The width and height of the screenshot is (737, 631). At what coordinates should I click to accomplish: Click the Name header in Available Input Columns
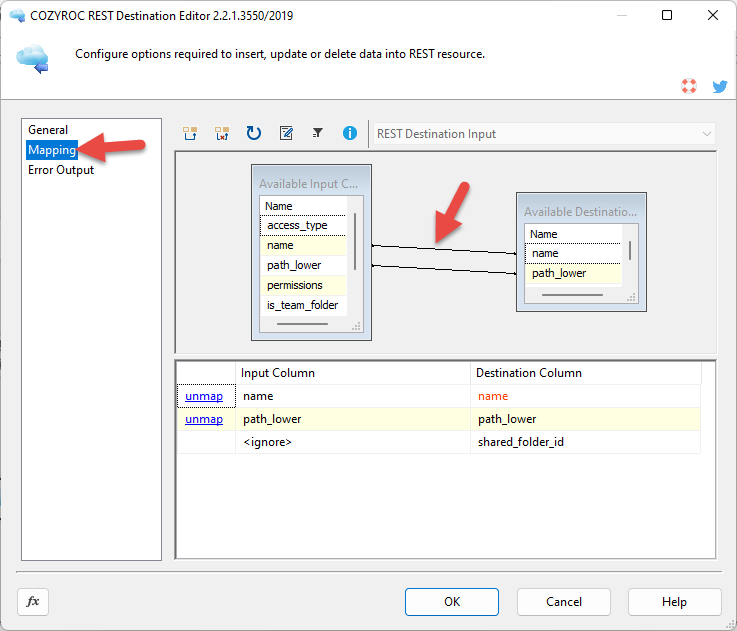coord(303,206)
